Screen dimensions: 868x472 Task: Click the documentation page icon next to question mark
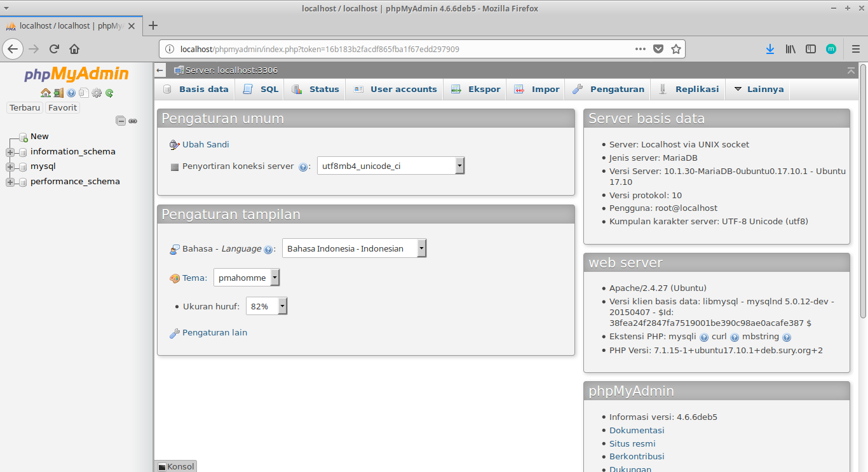[x=84, y=93]
